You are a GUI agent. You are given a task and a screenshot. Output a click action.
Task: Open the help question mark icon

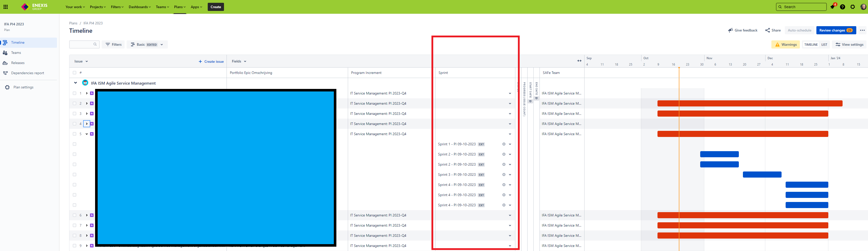pos(842,7)
